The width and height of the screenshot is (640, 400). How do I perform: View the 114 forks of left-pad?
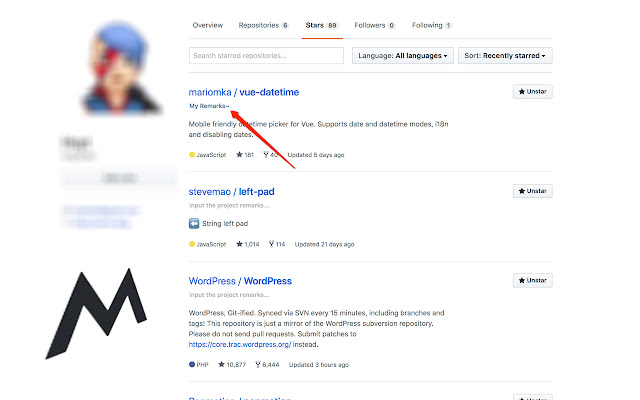point(277,244)
